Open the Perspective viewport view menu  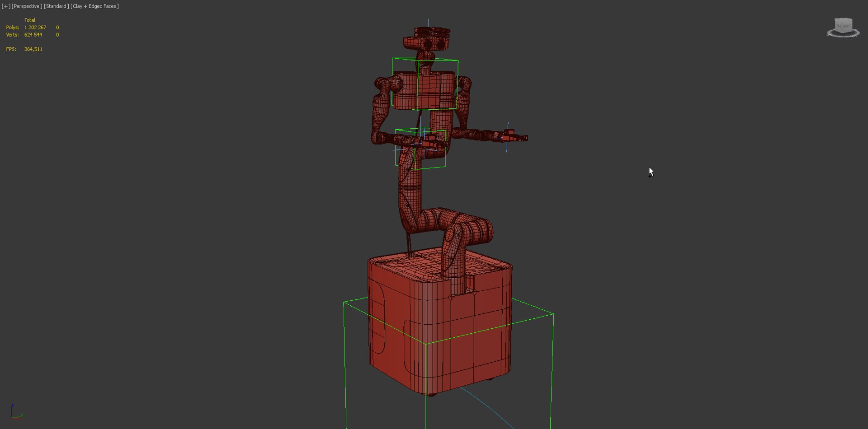click(x=27, y=6)
